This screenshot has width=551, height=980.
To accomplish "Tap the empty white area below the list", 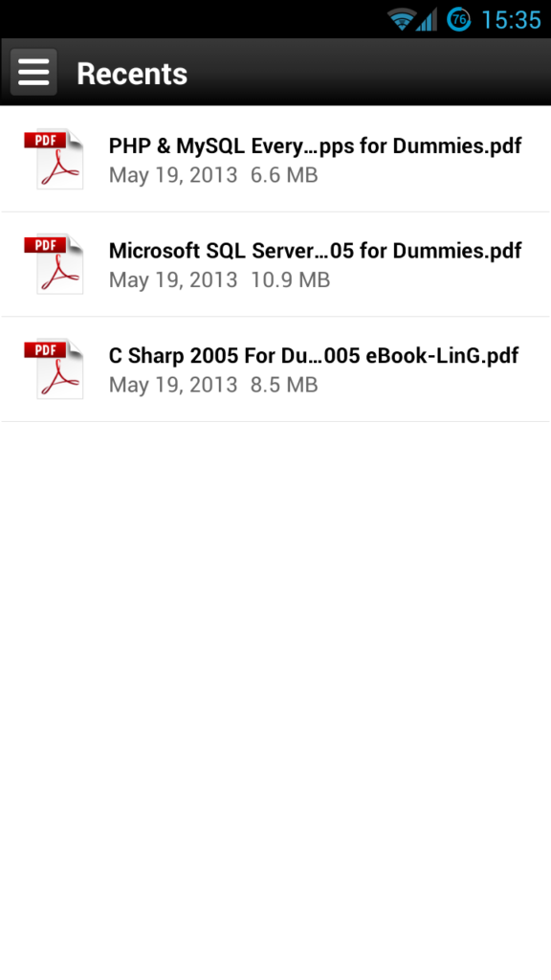I will click(275, 700).
